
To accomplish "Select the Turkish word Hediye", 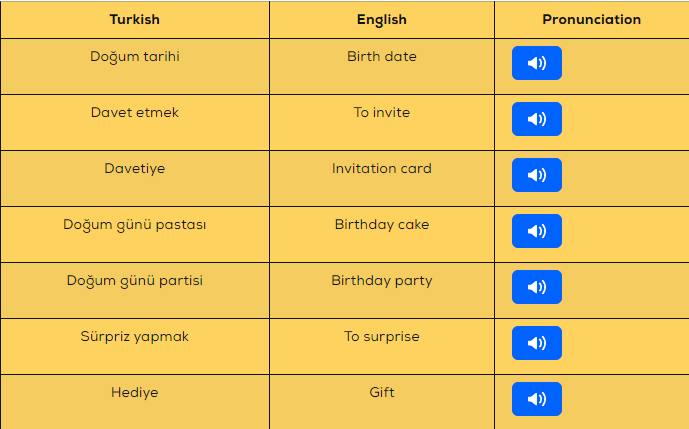I will (x=134, y=393).
